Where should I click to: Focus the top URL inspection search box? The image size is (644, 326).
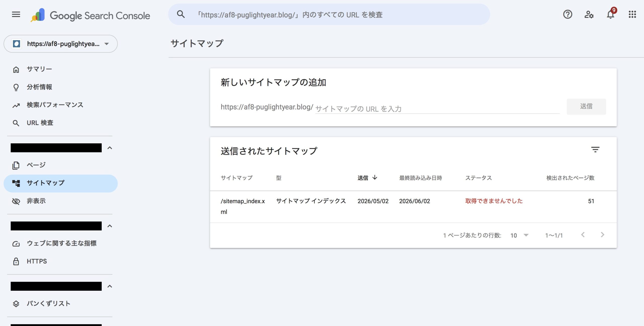click(329, 14)
